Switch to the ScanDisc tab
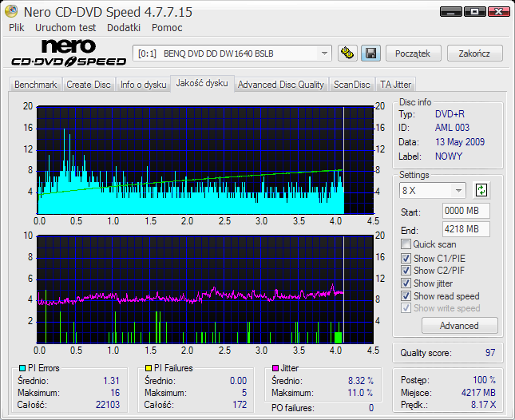This screenshot has height=420, width=515. (352, 85)
